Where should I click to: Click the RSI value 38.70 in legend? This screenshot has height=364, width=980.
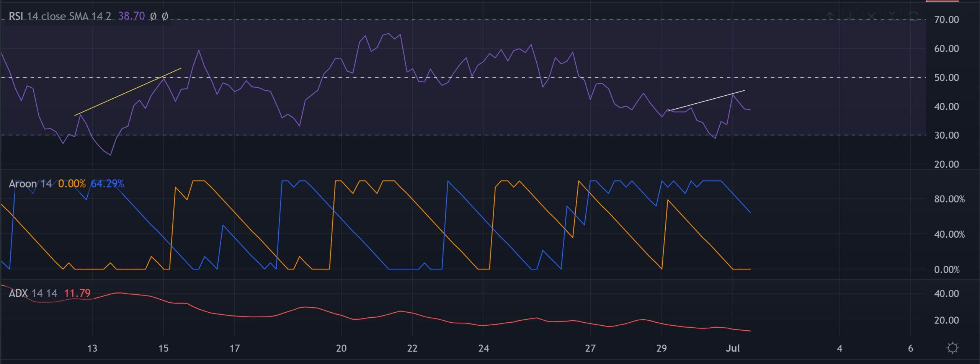coord(131,16)
